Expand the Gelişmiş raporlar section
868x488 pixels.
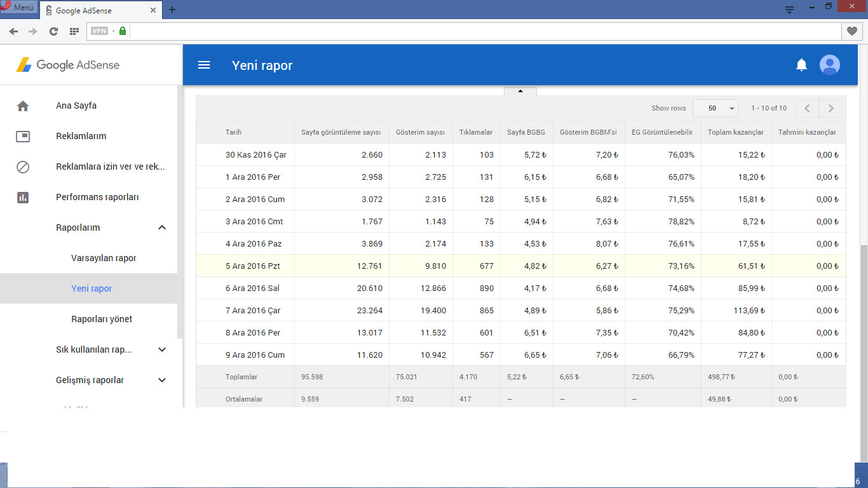[x=162, y=380]
